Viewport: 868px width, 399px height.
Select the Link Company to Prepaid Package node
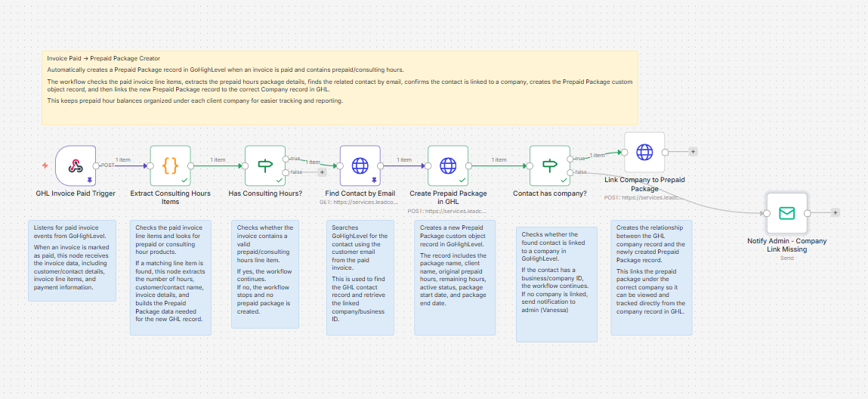[x=644, y=152]
